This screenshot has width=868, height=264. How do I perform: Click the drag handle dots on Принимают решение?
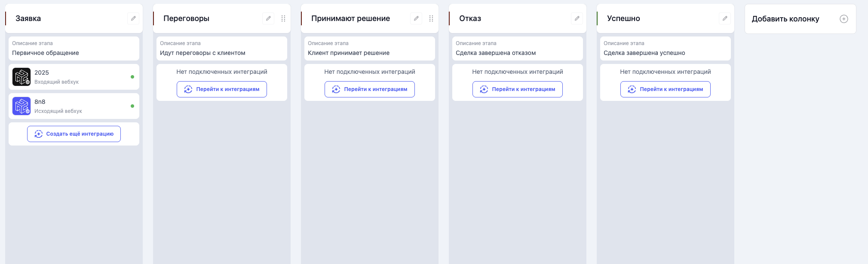[x=431, y=18]
